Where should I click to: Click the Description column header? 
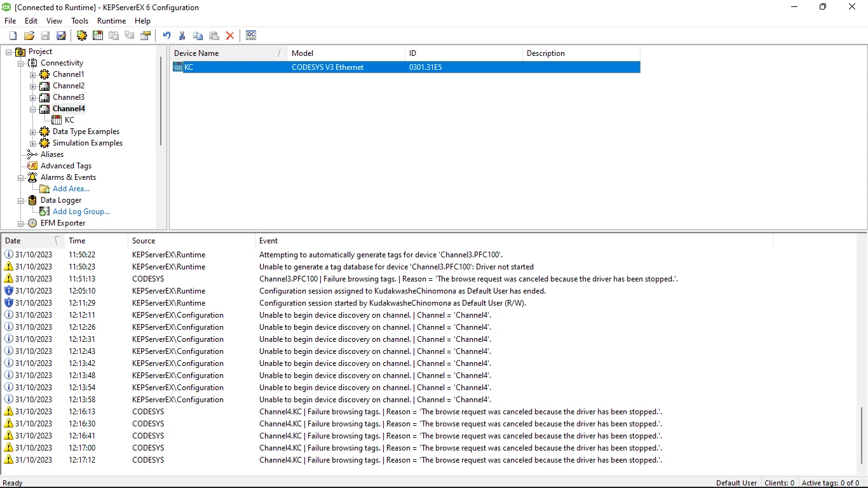tap(581, 53)
